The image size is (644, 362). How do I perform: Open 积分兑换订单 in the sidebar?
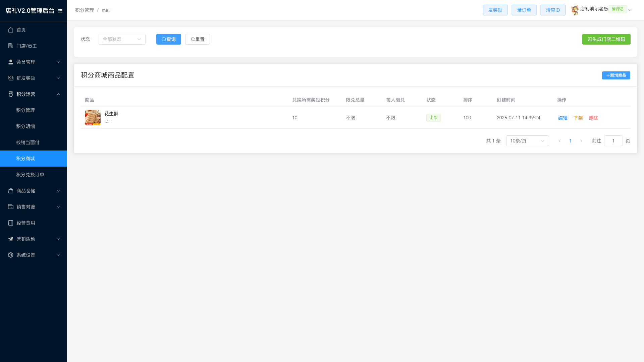[34, 175]
